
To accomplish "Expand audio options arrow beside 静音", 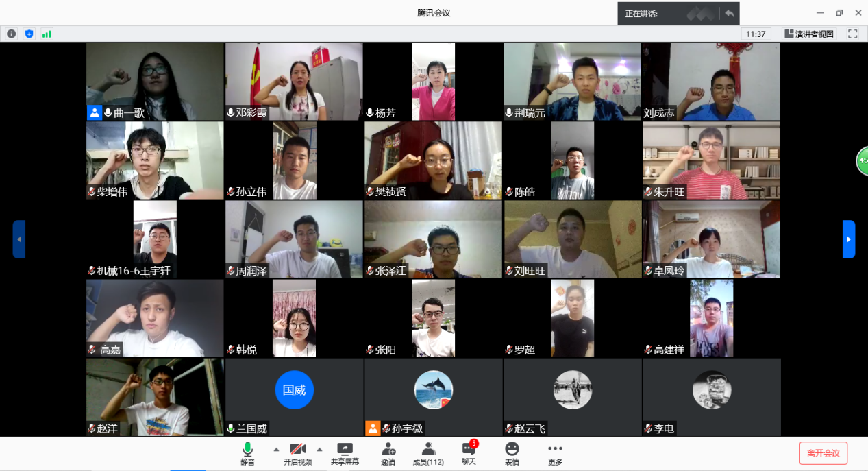I will [276, 450].
